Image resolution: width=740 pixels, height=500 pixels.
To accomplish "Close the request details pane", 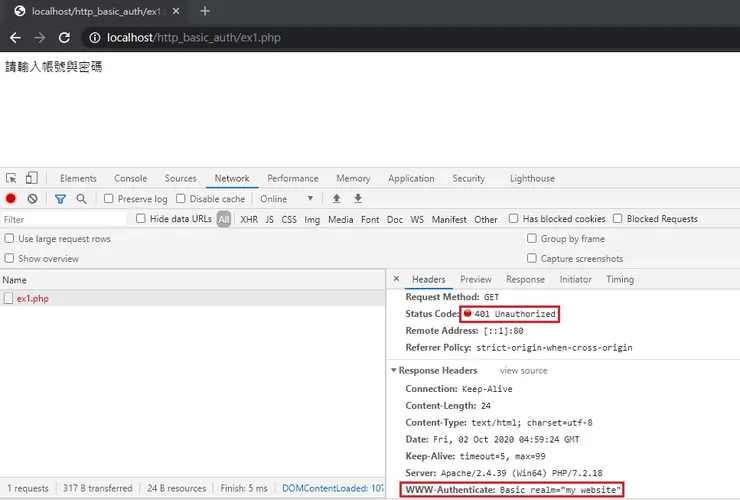I will click(x=397, y=280).
